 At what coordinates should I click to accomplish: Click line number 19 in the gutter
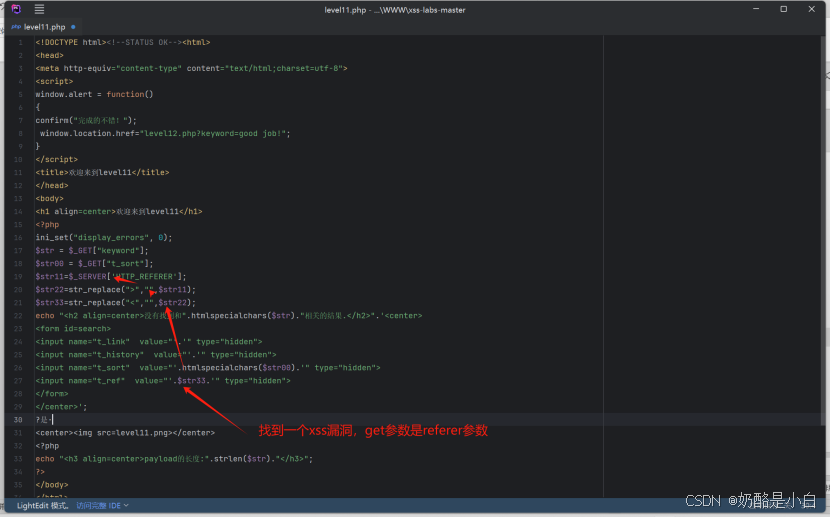click(18, 276)
